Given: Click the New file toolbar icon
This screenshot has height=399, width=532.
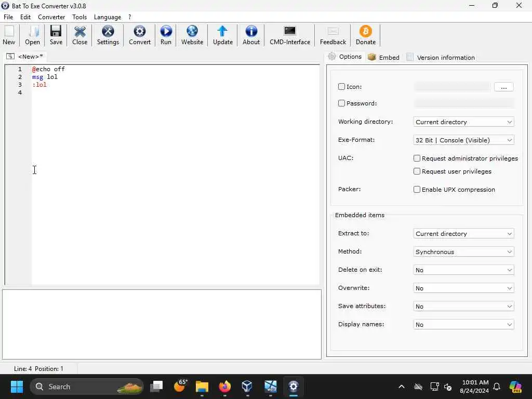Looking at the screenshot, I should coord(9,35).
